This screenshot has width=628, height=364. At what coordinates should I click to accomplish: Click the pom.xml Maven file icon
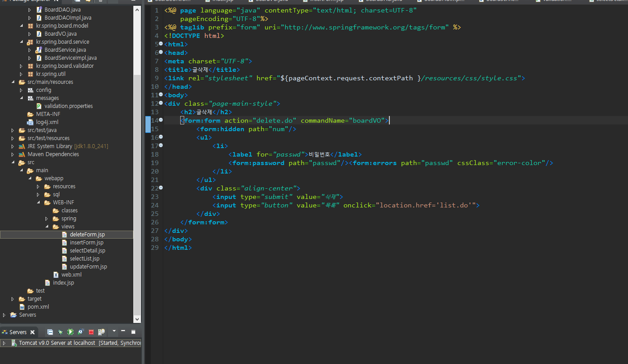(22, 307)
